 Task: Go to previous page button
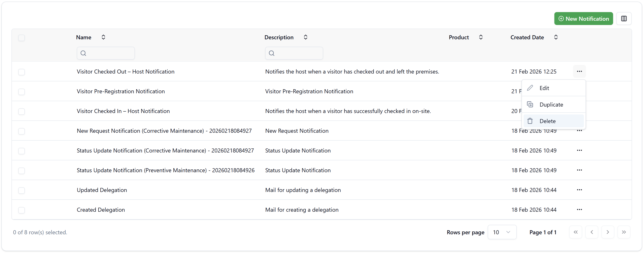(x=592, y=232)
